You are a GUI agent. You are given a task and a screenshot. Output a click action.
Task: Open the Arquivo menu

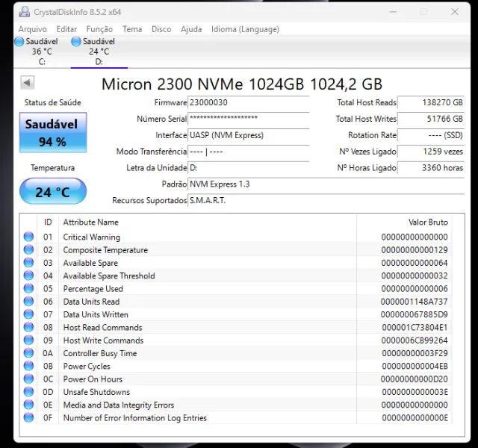point(33,29)
